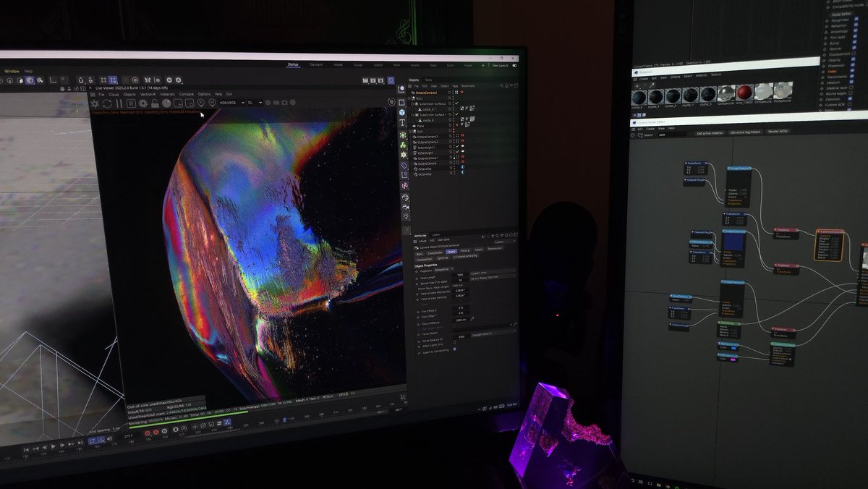868x489 pixels.
Task: Click plus icon in Materials manager toolbar
Action: coord(637,86)
